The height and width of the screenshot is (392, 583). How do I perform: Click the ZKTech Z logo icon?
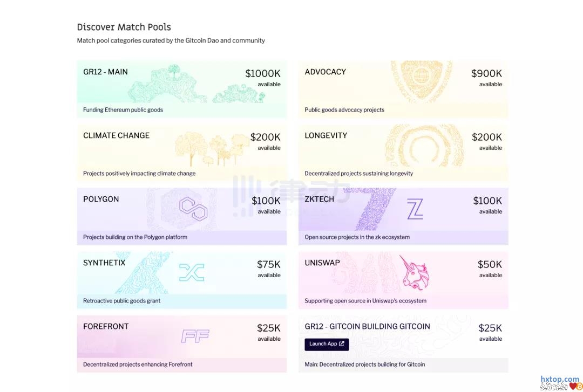[x=415, y=209]
